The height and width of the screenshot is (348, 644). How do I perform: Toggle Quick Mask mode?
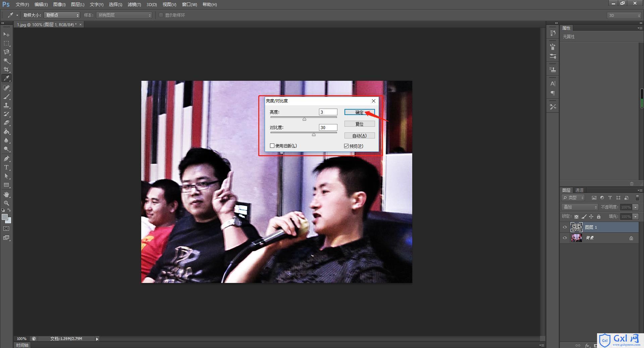(x=6, y=229)
